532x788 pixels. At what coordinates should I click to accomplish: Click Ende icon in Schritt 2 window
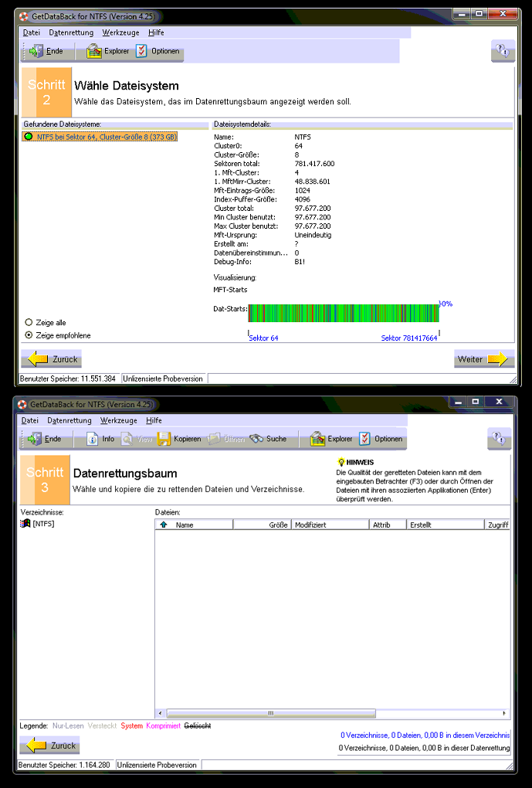(x=36, y=51)
